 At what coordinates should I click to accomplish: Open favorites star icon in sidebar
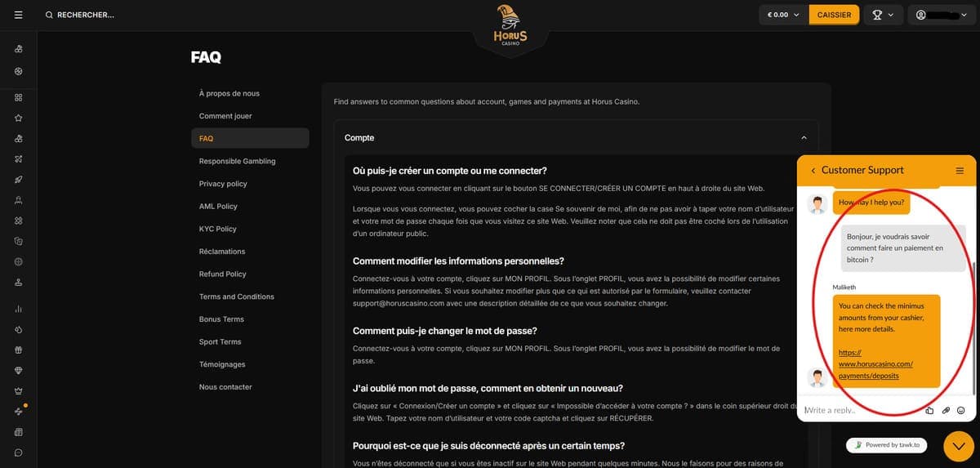(x=18, y=118)
